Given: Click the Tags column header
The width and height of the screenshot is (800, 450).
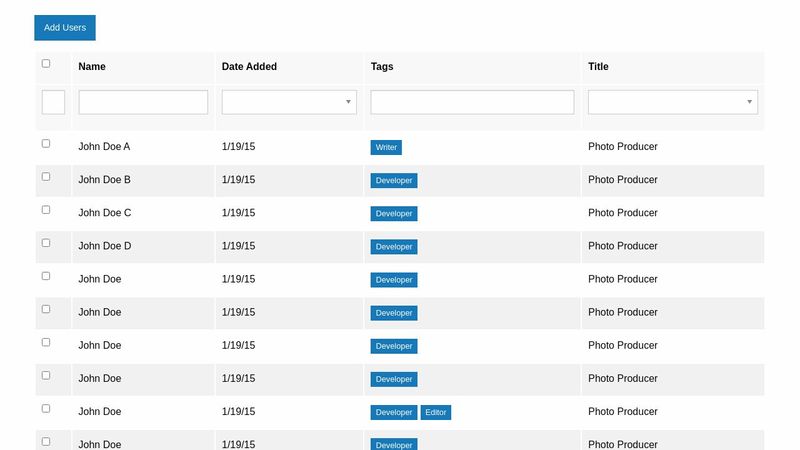Looking at the screenshot, I should tap(382, 67).
